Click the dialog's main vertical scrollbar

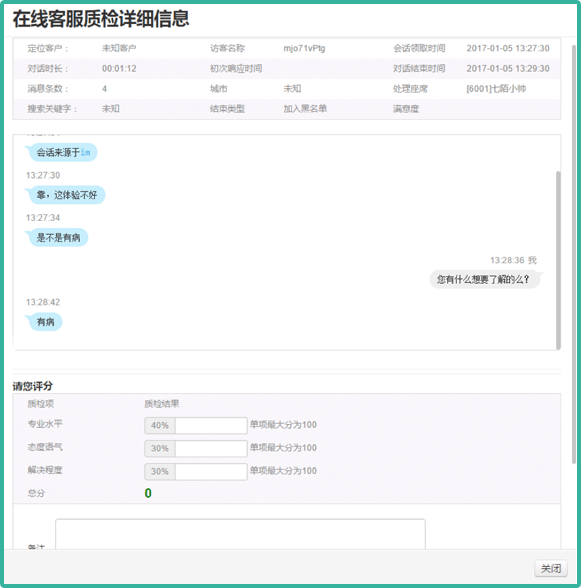point(573,254)
